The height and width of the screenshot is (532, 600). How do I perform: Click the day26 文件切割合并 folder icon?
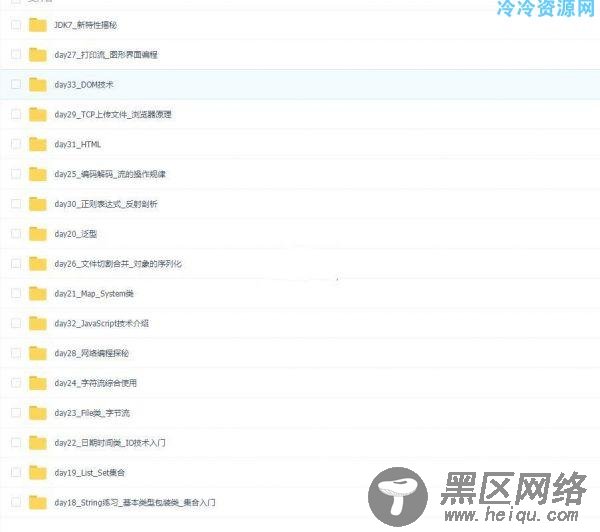38,264
